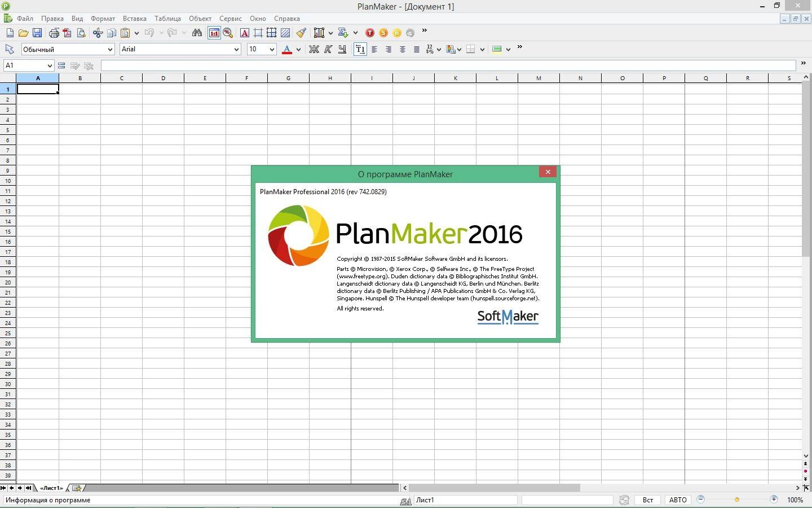
Task: Jump to first sheet navigation arrow
Action: (3, 488)
